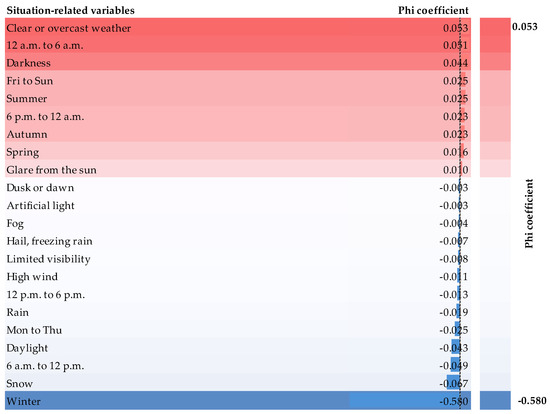Select the 'Summer' row label
The width and height of the screenshot is (550, 414).
pos(27,99)
